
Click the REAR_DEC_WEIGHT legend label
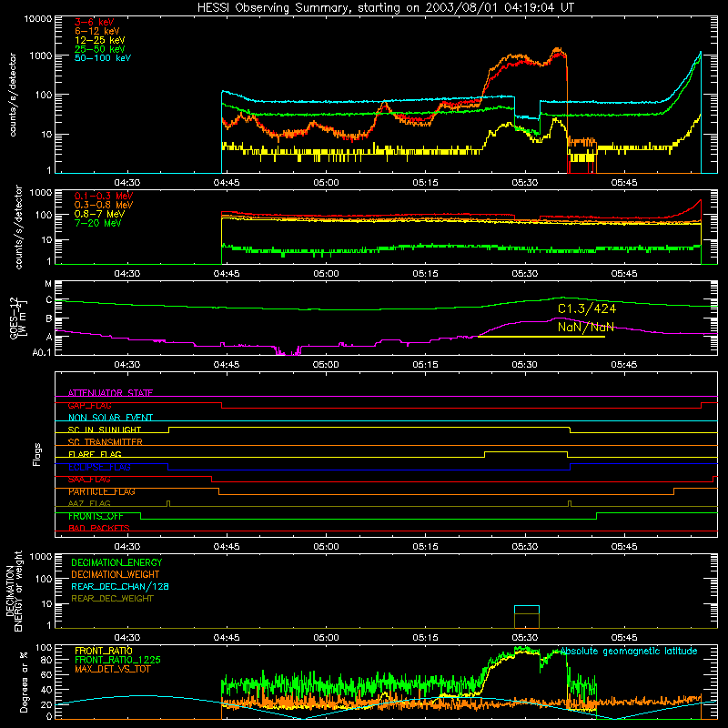(112, 599)
